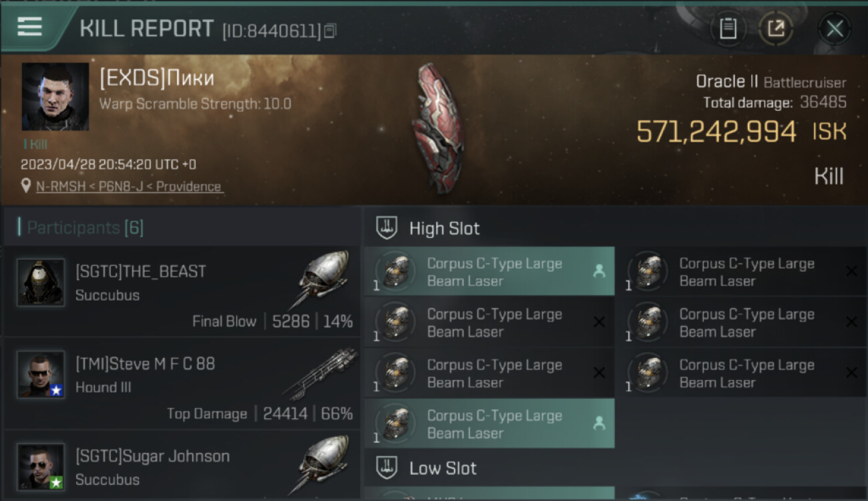This screenshot has width=868, height=501.
Task: Click the 571,242,994 ISK value
Action: coord(741,132)
